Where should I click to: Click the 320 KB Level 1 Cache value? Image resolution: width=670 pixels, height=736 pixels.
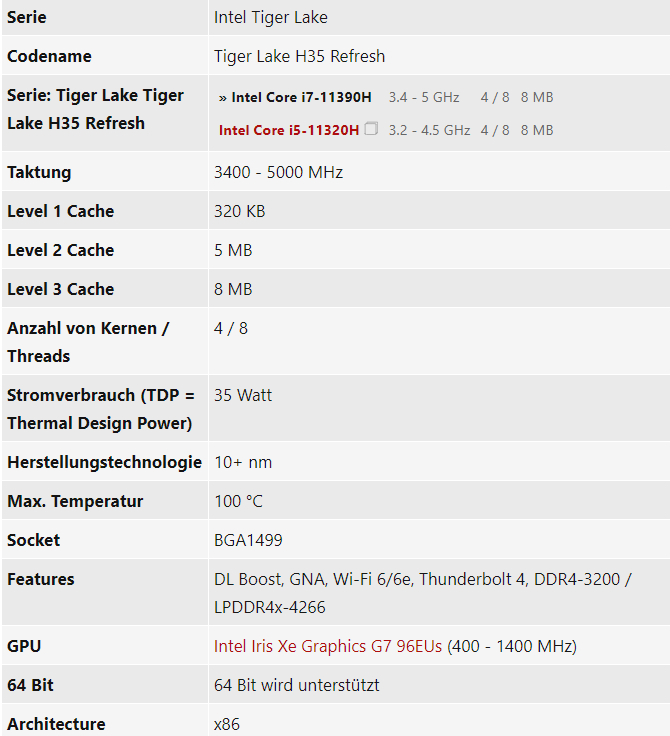pos(239,211)
